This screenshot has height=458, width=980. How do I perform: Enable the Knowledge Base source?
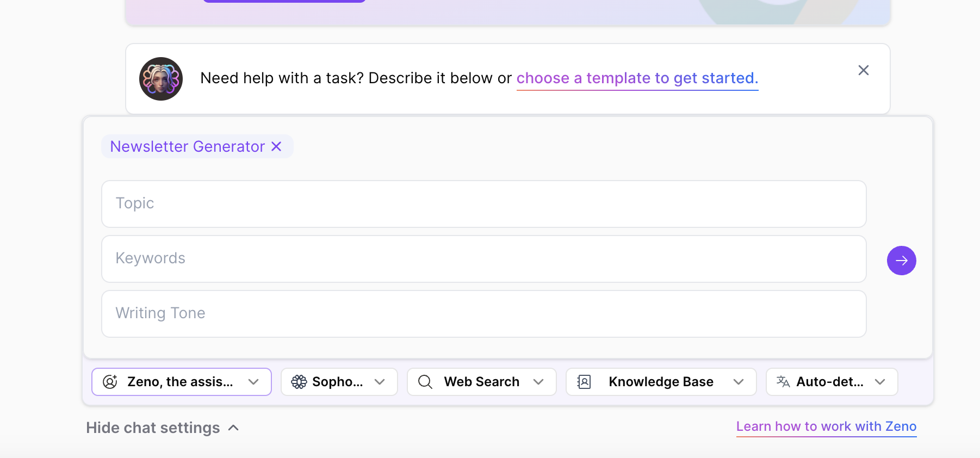661,382
